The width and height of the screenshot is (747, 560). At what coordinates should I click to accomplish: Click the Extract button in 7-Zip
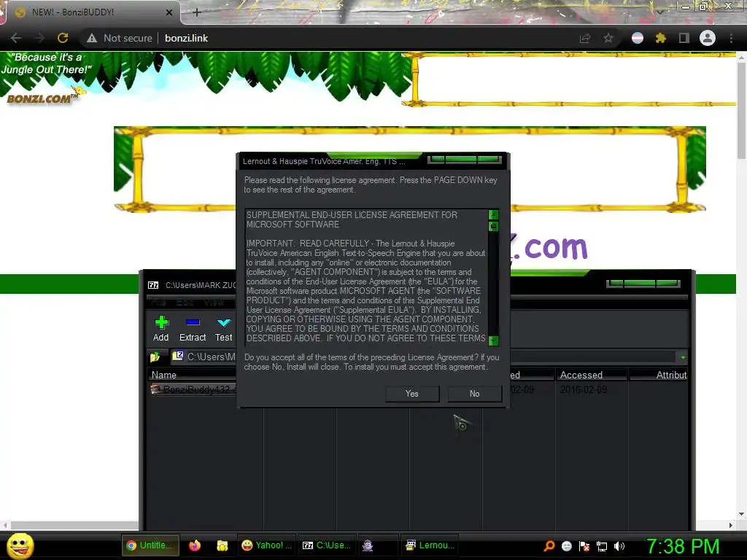click(193, 329)
